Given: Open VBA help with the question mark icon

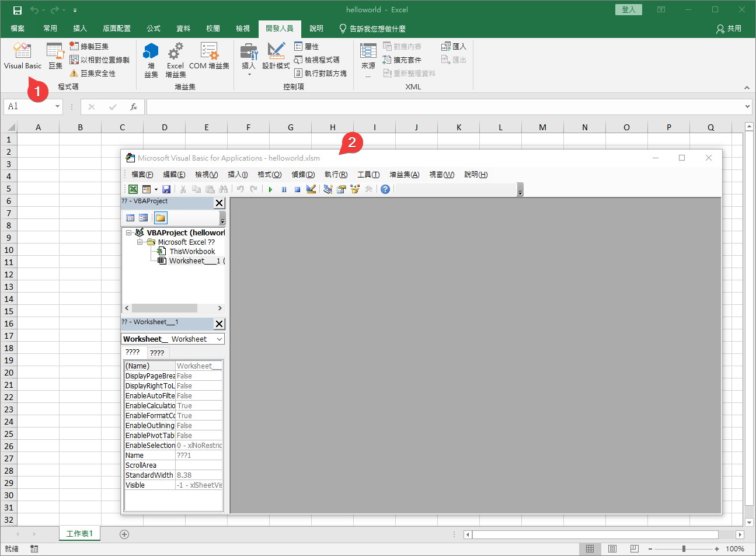Looking at the screenshot, I should [385, 189].
